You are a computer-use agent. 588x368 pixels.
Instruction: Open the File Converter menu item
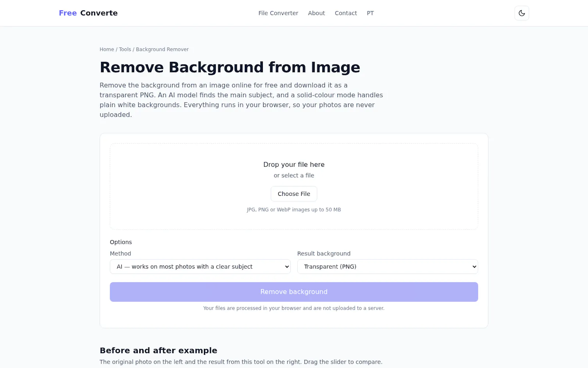click(278, 13)
